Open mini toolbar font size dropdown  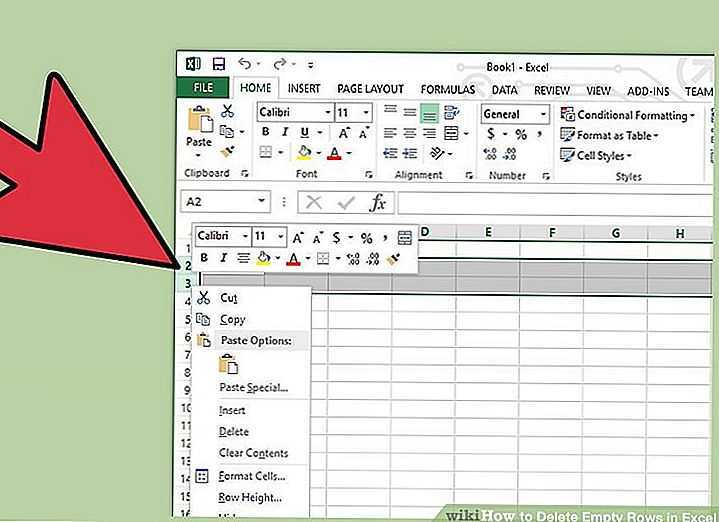click(280, 237)
